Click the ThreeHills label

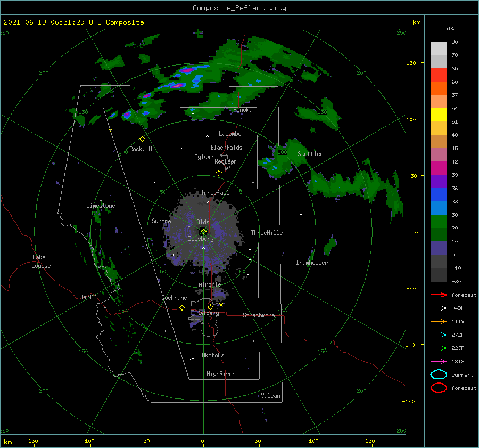pyautogui.click(x=267, y=233)
